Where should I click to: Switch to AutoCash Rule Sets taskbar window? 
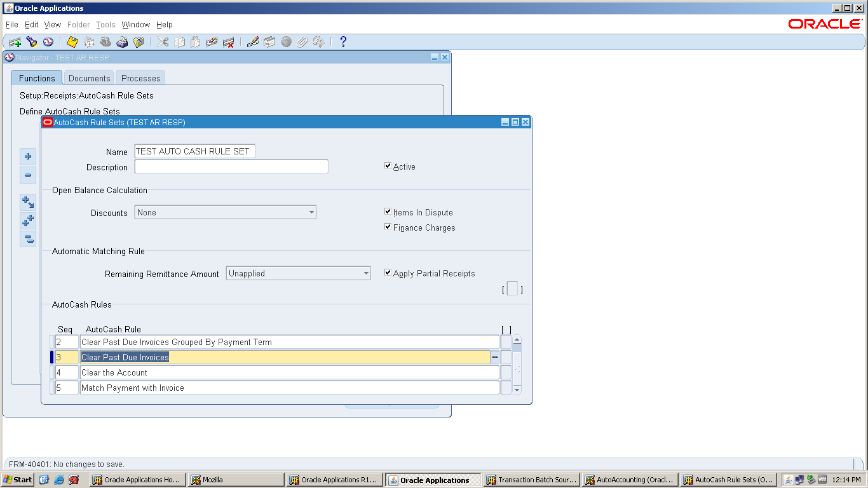pos(729,480)
